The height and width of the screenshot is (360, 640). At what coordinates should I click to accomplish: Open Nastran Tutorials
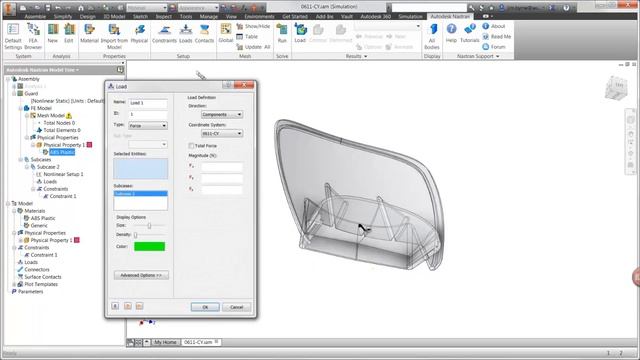coord(470,33)
